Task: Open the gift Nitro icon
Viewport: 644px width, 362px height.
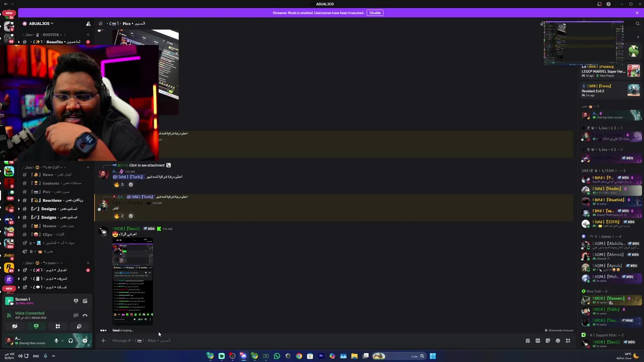Action: 528,341
